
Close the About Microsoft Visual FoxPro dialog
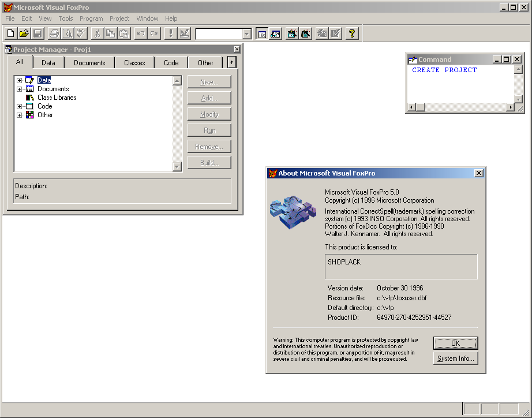point(478,173)
